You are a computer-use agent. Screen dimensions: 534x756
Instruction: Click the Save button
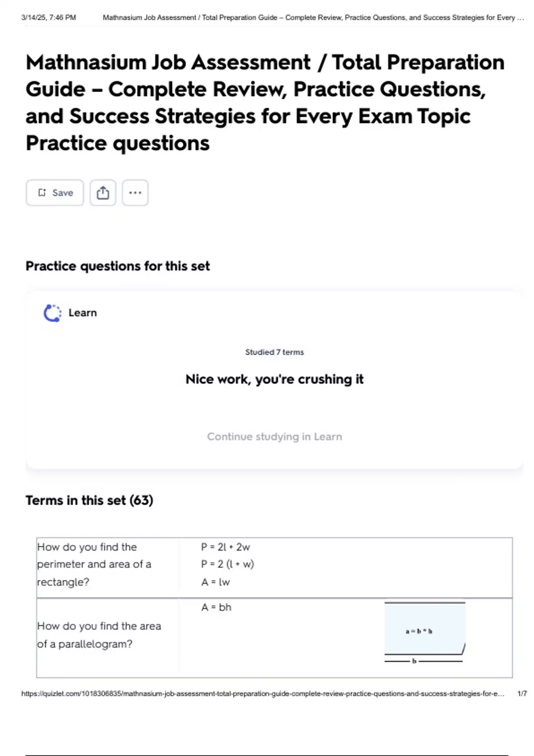point(55,193)
